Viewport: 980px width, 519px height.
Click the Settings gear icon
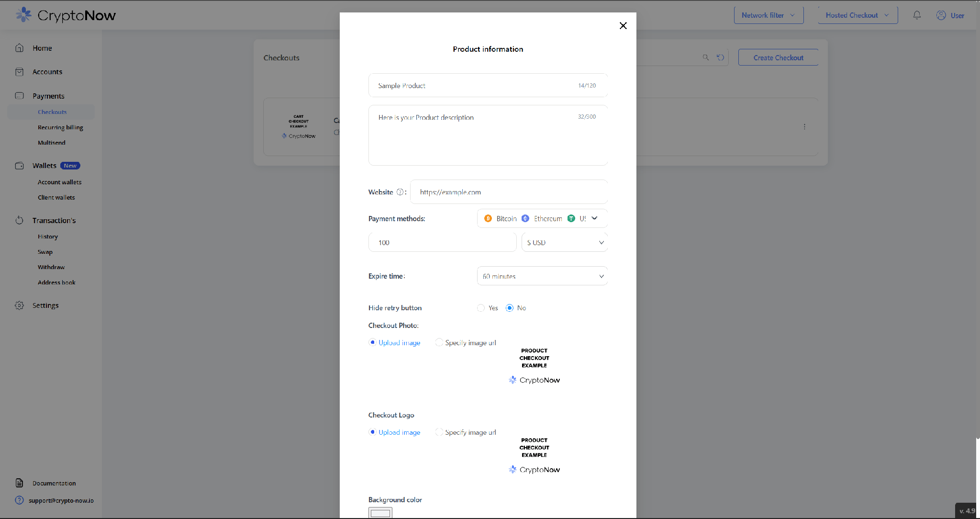point(19,305)
